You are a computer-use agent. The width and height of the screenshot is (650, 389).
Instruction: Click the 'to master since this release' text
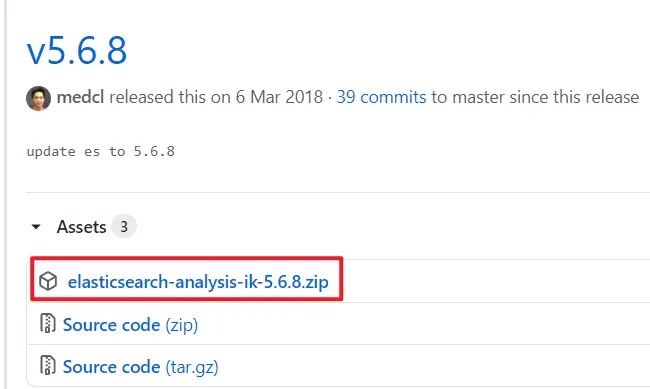click(x=535, y=97)
